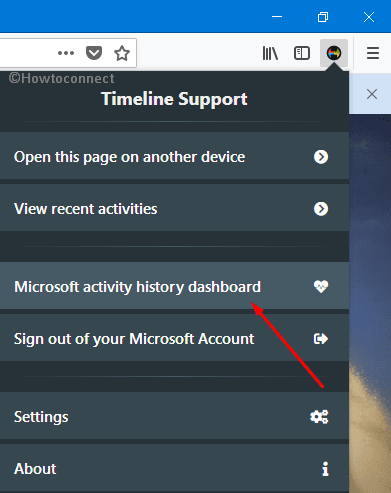Click the info icon next to About
Viewport: 391px width, 493px height.
pyautogui.click(x=325, y=469)
